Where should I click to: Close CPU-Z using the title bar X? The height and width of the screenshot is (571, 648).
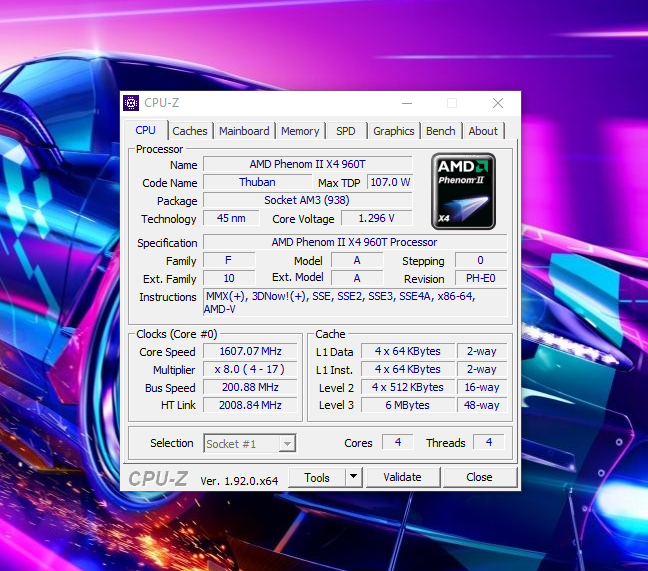tap(497, 103)
